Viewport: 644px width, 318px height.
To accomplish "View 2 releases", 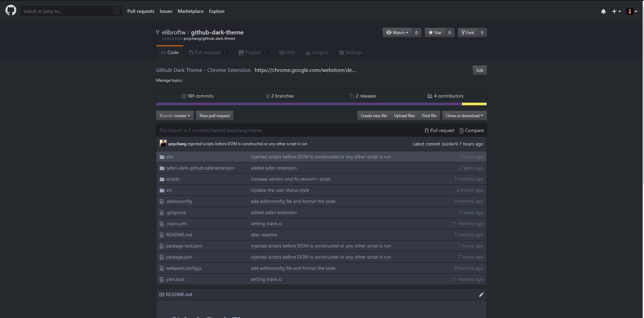I will [363, 96].
